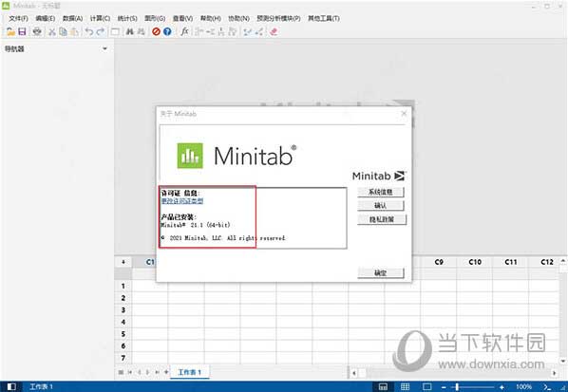568x392 pixels.
Task: Save the project with the floppy icon
Action: pyautogui.click(x=22, y=32)
